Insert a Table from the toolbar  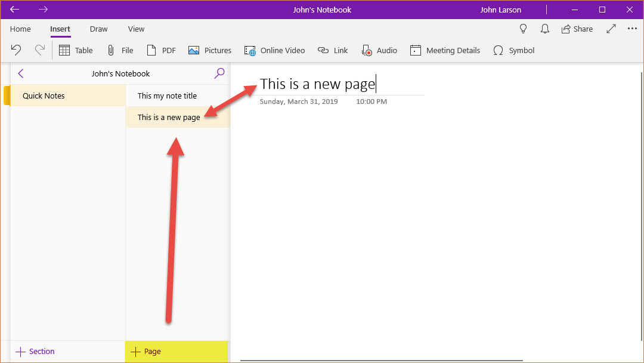(76, 51)
